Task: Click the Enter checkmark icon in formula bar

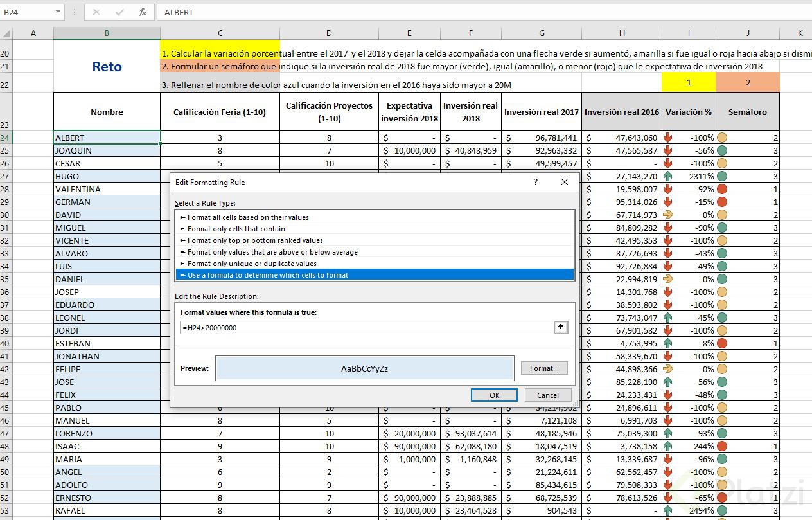Action: pyautogui.click(x=119, y=12)
